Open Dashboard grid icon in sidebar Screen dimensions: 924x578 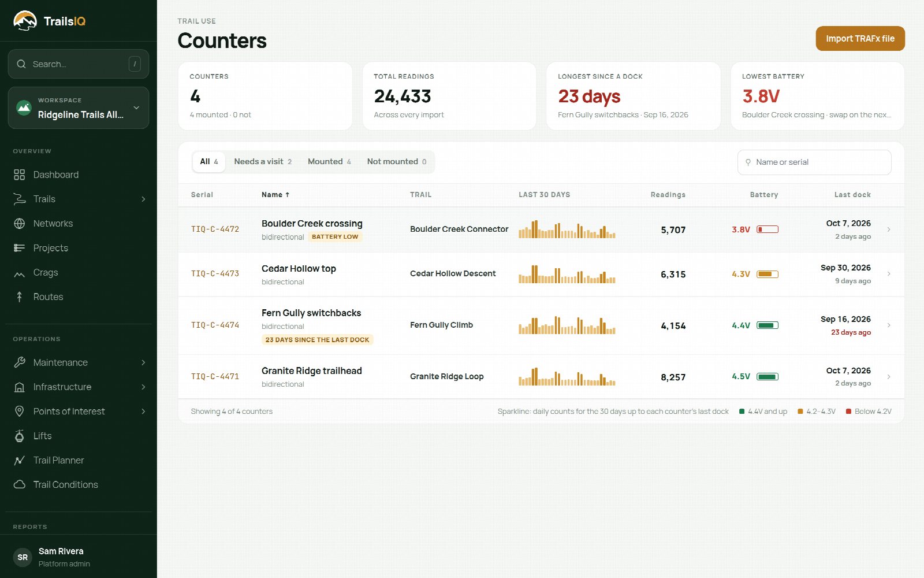point(20,175)
